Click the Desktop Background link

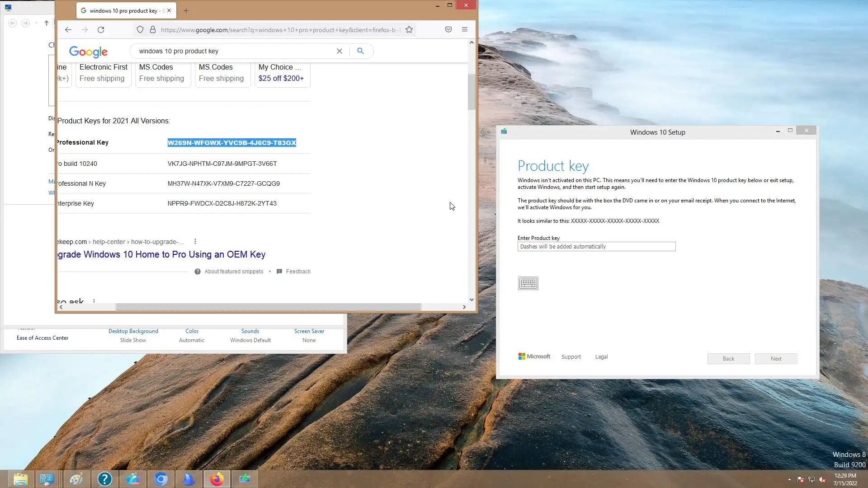[x=133, y=331]
